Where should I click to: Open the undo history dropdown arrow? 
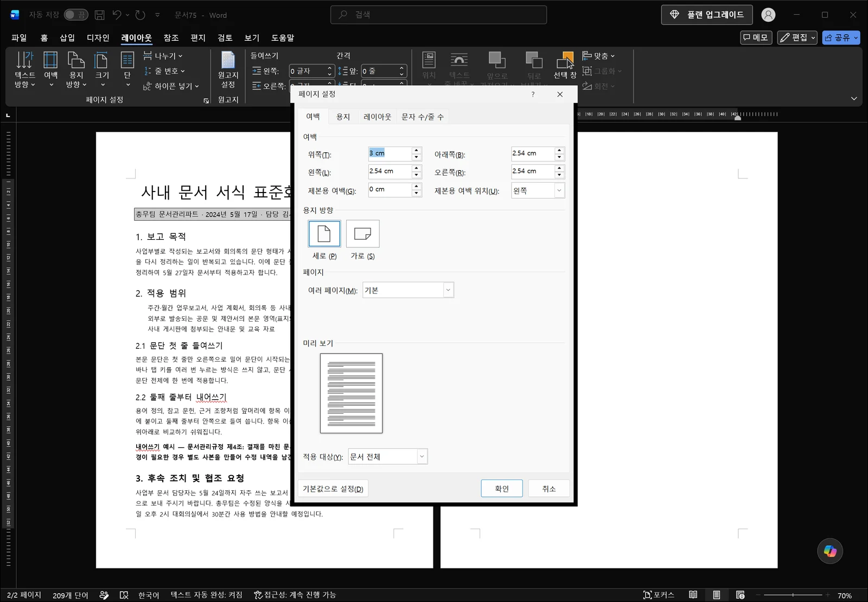(x=127, y=15)
